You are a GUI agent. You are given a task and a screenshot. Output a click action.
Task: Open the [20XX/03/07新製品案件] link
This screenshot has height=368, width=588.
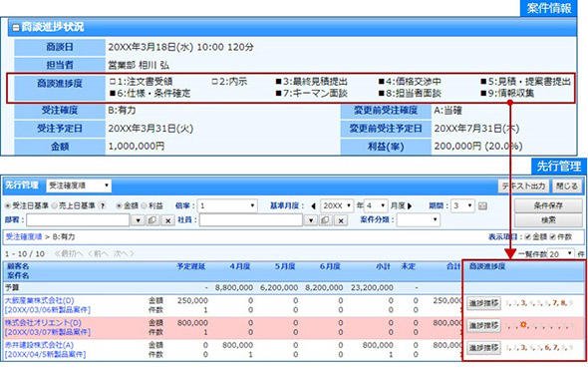(x=48, y=332)
